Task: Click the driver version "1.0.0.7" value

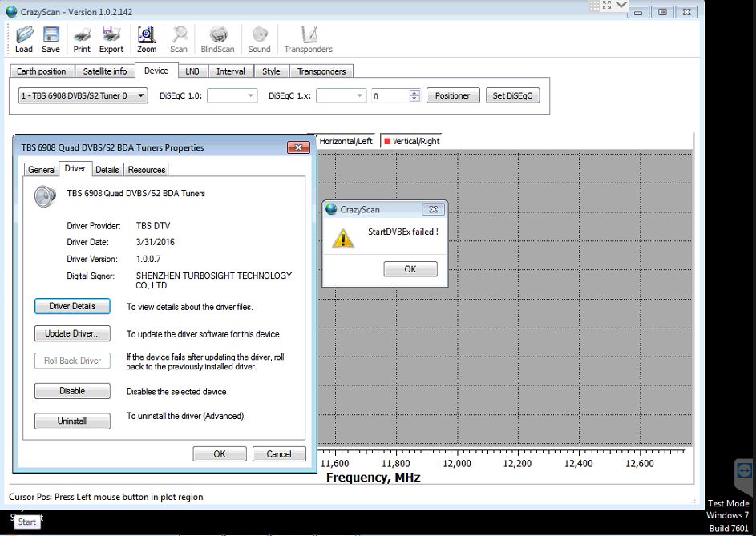Action: pyautogui.click(x=148, y=259)
